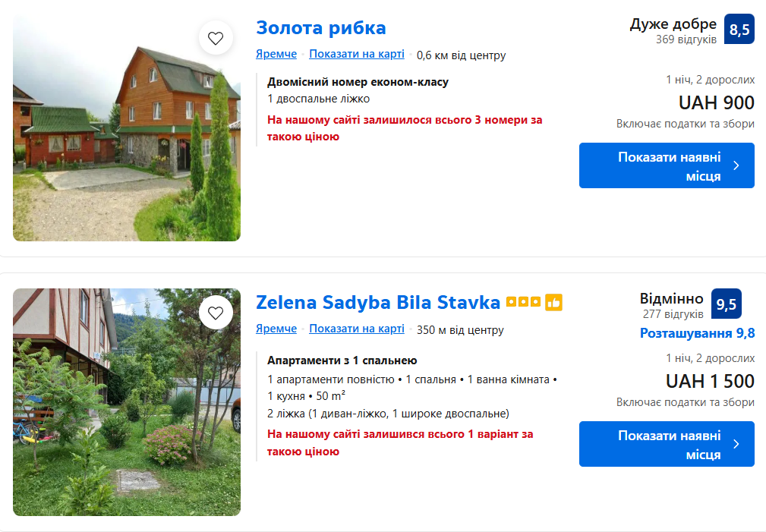Toggle heart wishlist icon on Zelena Sadyba

(216, 312)
